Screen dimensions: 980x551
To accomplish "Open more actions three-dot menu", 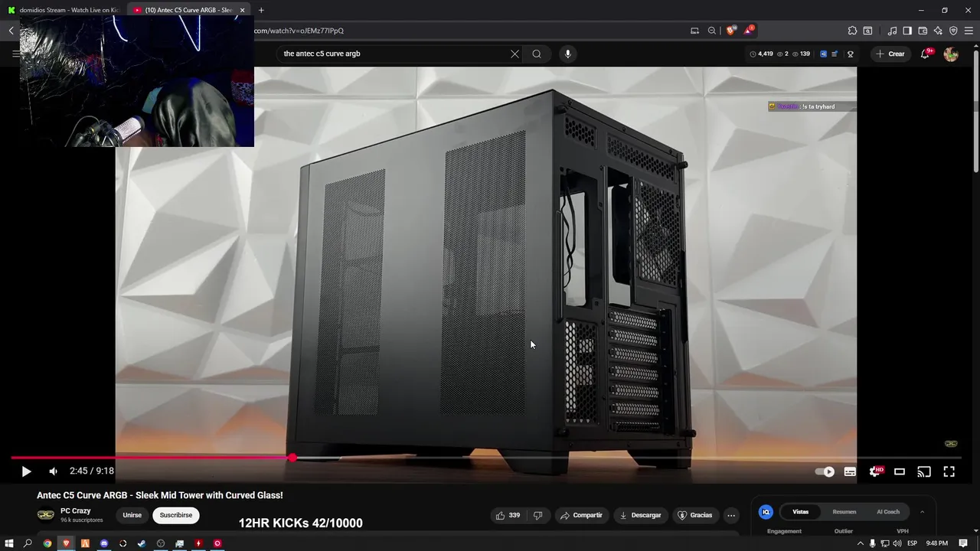I will (x=731, y=515).
